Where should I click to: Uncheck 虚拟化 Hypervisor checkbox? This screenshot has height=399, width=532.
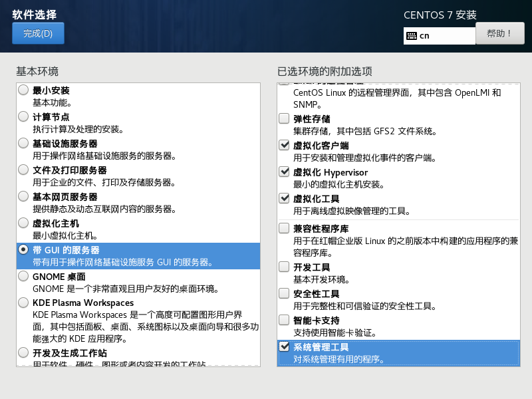click(x=284, y=172)
